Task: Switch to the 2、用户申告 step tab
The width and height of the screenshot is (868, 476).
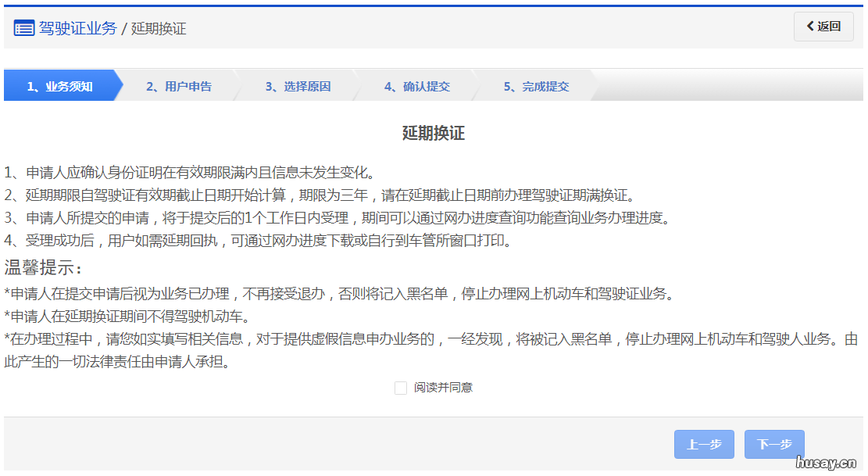Action: click(180, 86)
